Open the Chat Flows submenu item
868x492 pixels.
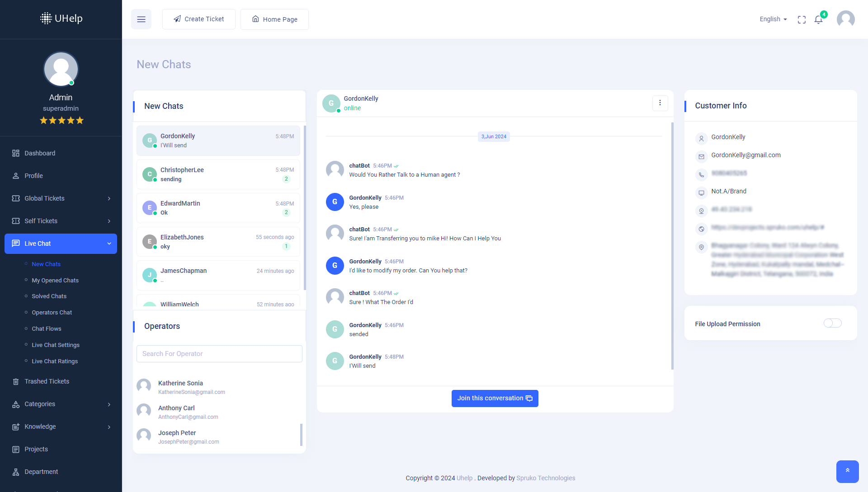tap(46, 328)
